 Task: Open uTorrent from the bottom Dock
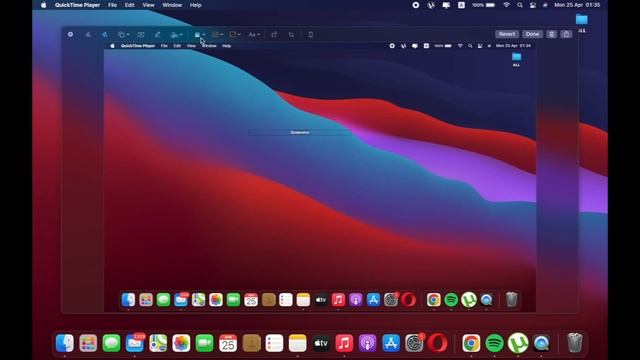click(x=518, y=343)
